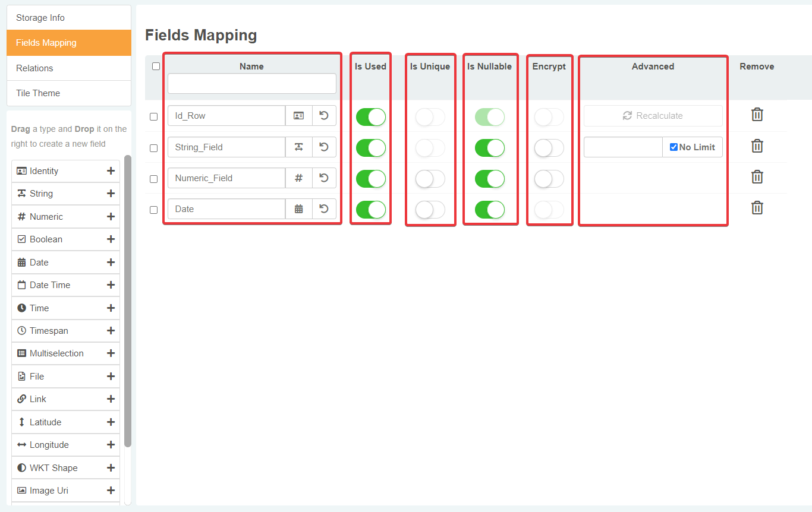Click the plus icon next to Timespan
812x512 pixels.
coord(111,331)
